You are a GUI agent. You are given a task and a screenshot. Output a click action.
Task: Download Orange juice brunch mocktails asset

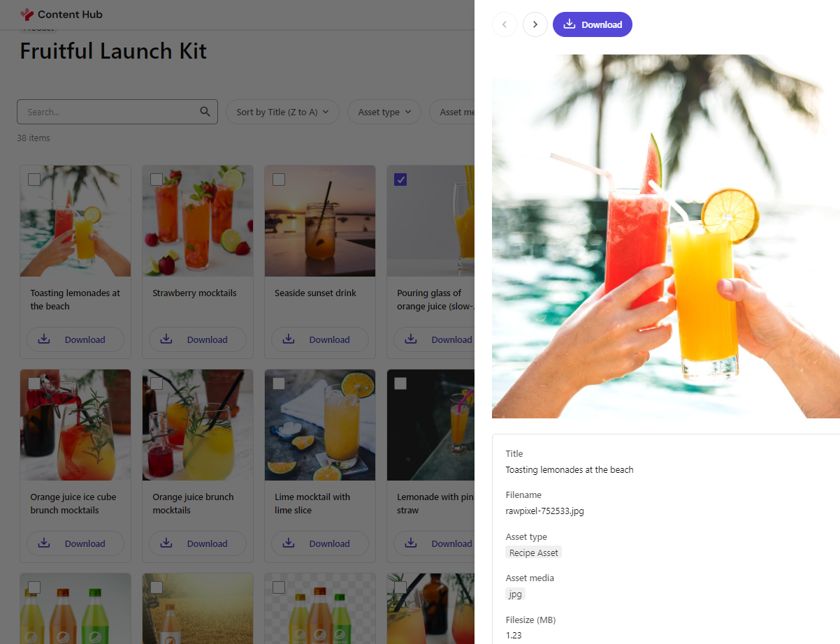click(x=198, y=543)
